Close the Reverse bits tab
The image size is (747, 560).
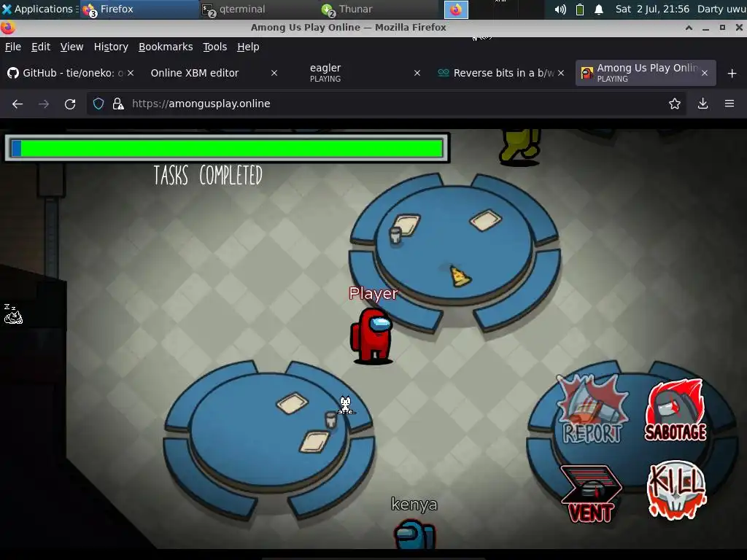(x=561, y=73)
